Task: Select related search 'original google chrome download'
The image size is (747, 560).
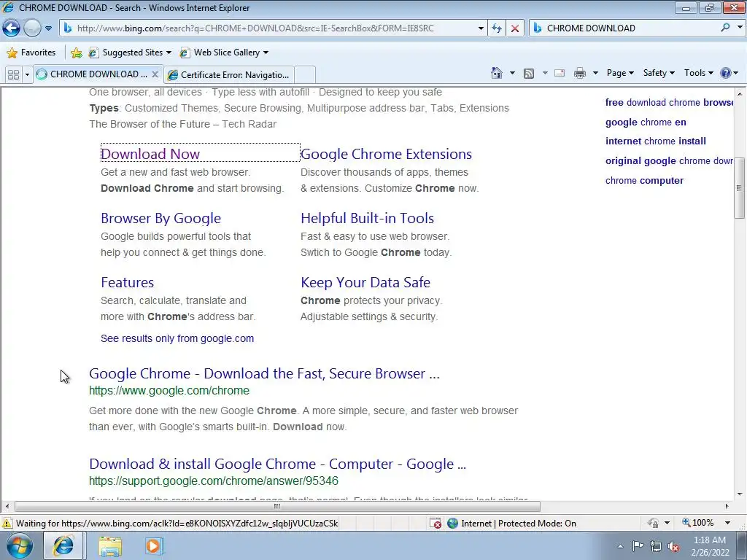Action: click(670, 161)
